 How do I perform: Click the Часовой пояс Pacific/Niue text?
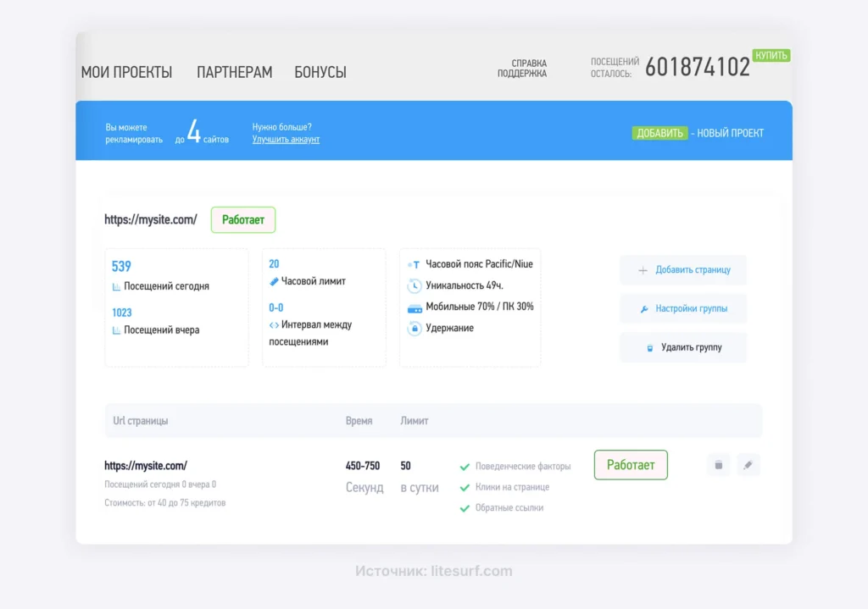(479, 264)
